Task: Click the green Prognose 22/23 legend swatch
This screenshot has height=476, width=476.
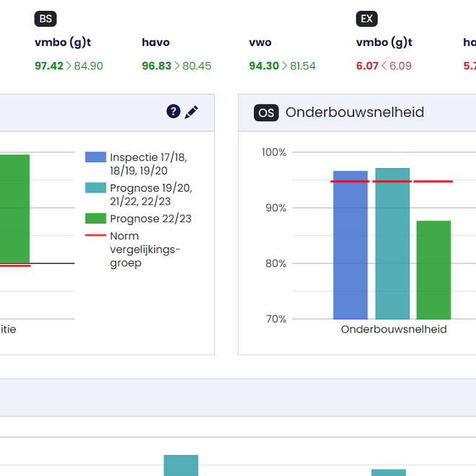Action: point(96,219)
